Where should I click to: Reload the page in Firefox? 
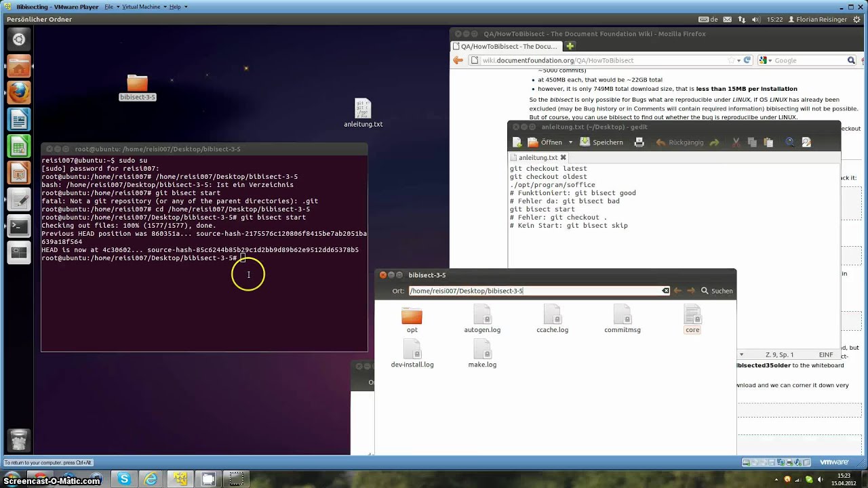pyautogui.click(x=747, y=60)
